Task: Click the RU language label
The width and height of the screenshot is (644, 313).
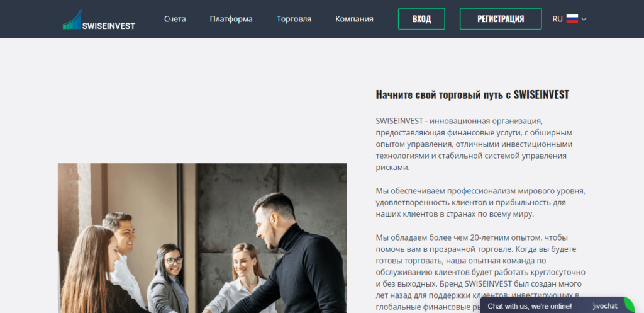Action: click(557, 19)
